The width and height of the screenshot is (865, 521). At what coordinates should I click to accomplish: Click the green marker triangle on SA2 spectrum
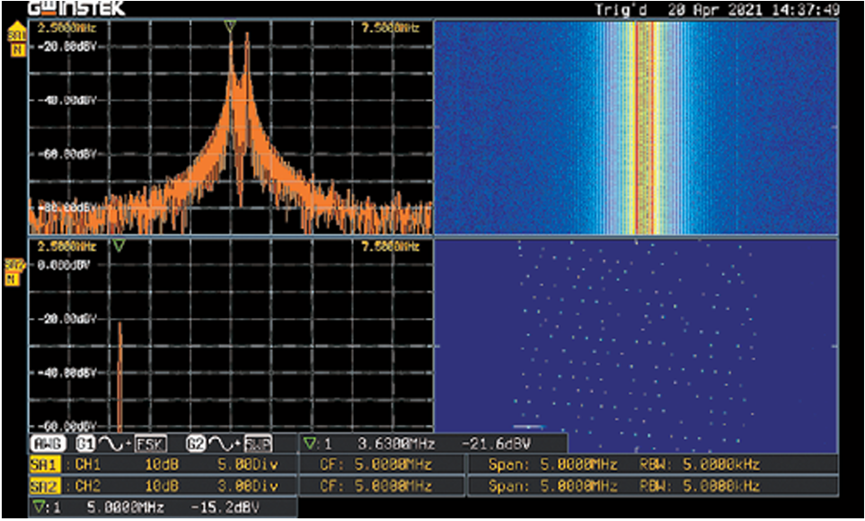tap(119, 246)
